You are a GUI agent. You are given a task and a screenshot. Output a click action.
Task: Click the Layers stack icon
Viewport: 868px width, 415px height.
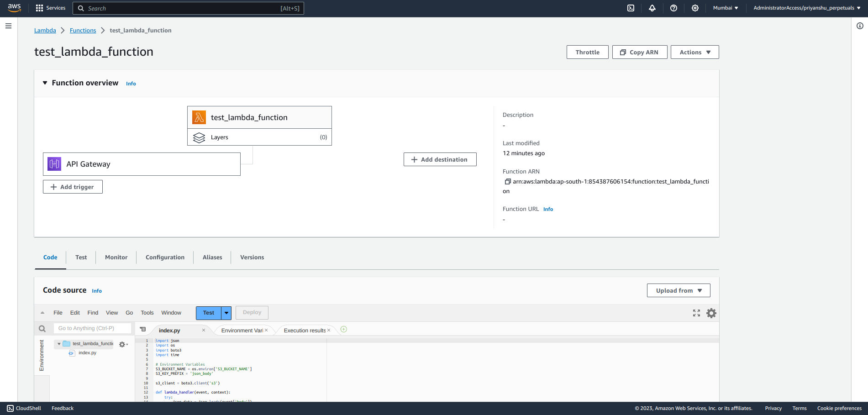coord(199,137)
